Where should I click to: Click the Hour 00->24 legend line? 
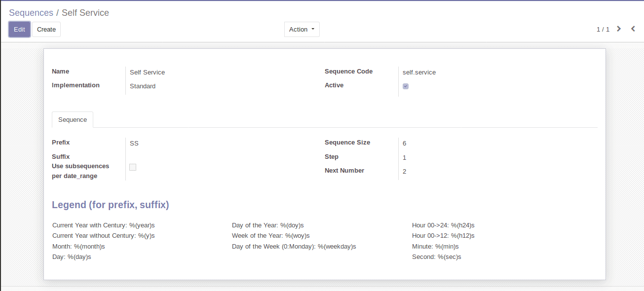coord(443,225)
